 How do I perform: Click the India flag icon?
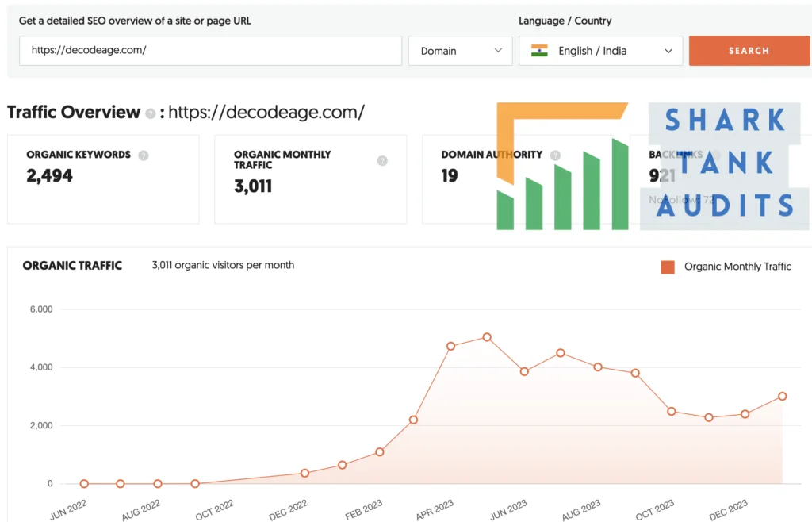point(539,51)
